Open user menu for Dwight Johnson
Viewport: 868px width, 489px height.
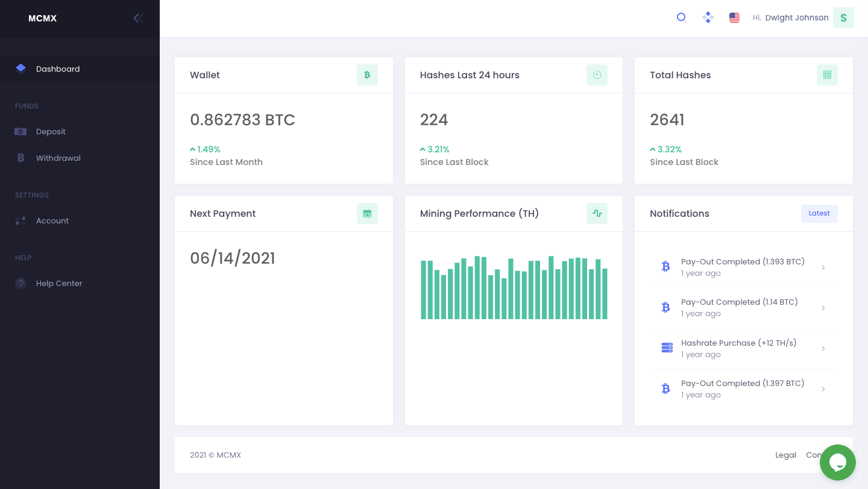coord(843,18)
